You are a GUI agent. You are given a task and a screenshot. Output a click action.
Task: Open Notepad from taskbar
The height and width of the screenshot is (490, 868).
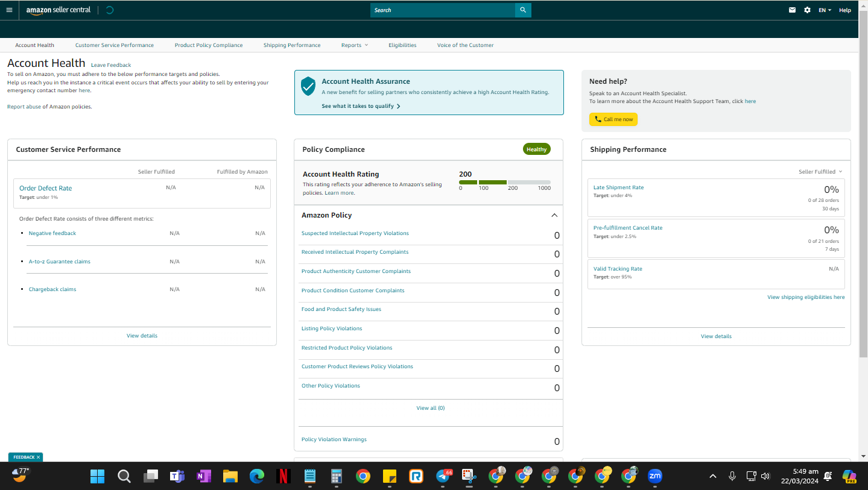click(x=310, y=476)
